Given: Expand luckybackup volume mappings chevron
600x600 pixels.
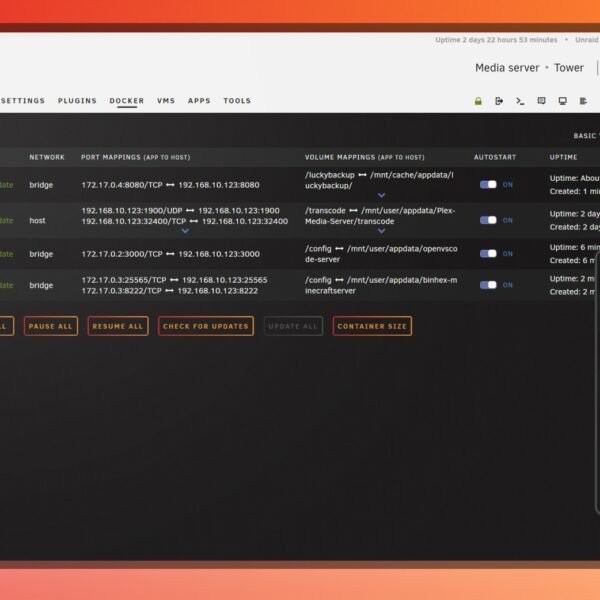Looking at the screenshot, I should click(x=381, y=196).
